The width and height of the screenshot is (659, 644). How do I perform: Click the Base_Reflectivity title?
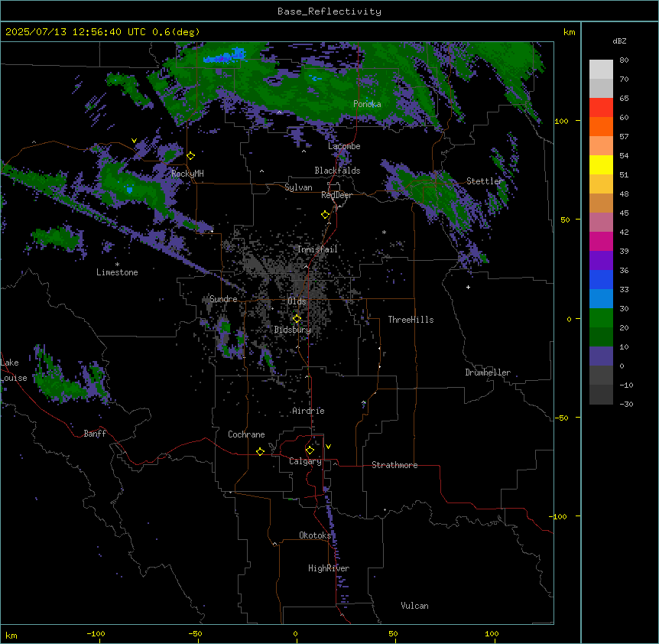tap(329, 11)
